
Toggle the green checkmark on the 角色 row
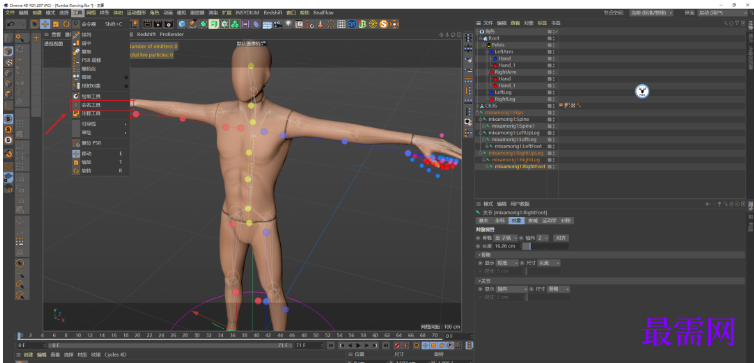click(556, 31)
